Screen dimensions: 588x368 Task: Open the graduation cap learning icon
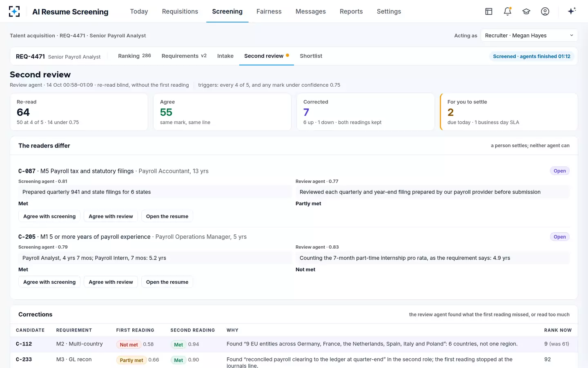(526, 11)
